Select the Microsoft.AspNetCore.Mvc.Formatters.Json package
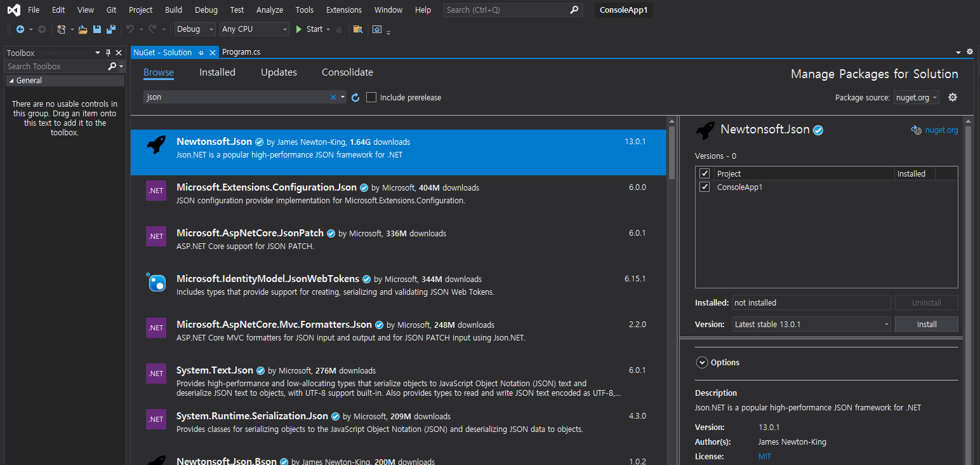Screen dimensions: 980x465 (399, 335)
